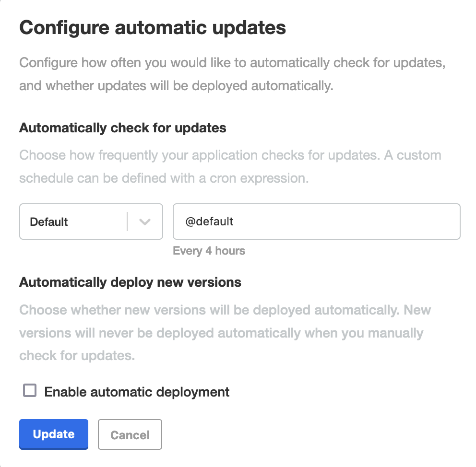
Task: Click the Update button
Action: (x=53, y=434)
